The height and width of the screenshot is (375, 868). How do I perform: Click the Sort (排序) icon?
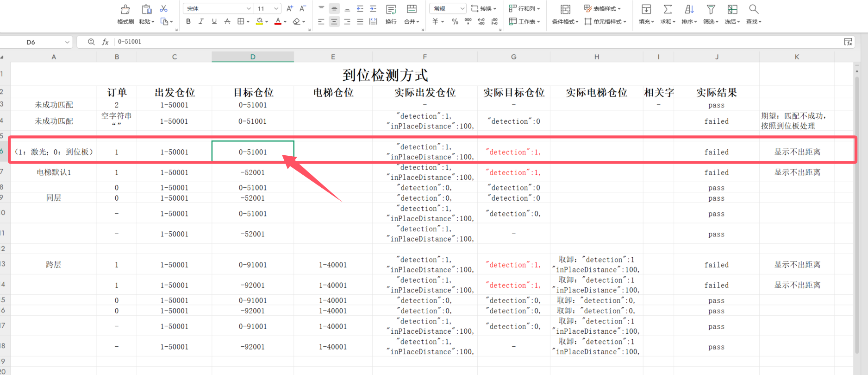(x=689, y=9)
